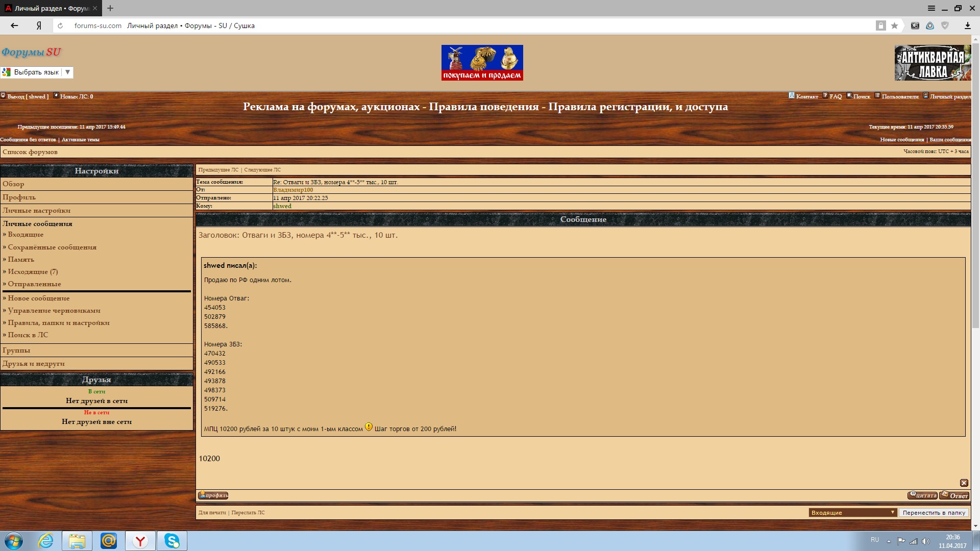Open Управление черновиками

tap(54, 311)
